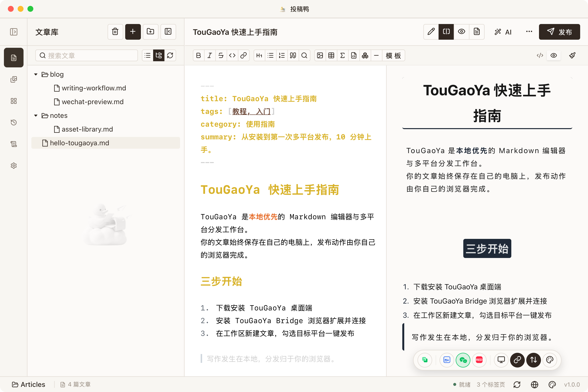Click the green copy icon in preview bar

(x=425, y=360)
